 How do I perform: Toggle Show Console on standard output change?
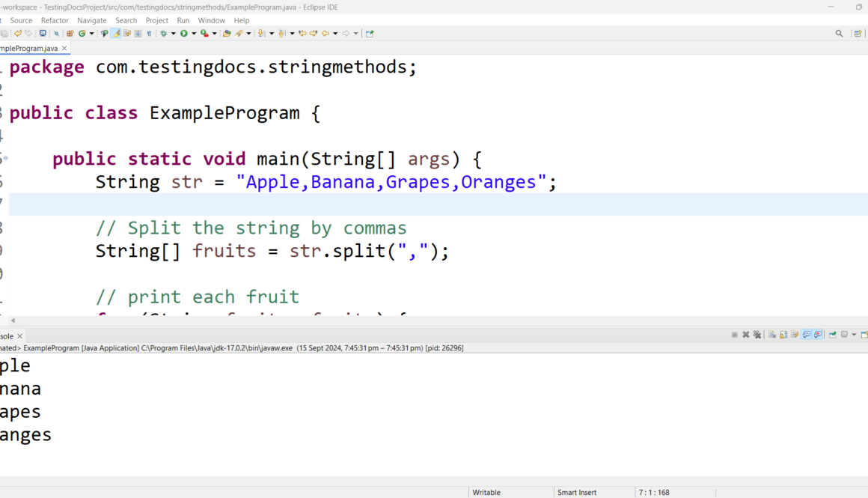[807, 335]
